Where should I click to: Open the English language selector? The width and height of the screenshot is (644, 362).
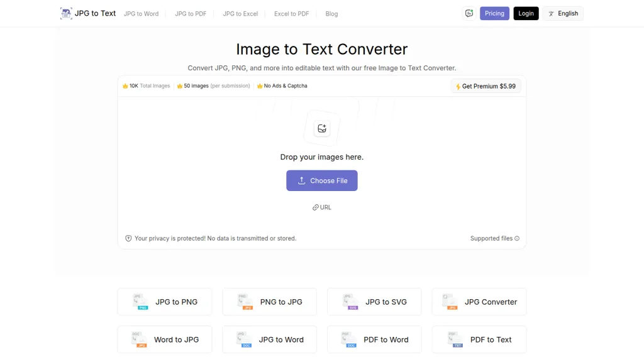(563, 14)
